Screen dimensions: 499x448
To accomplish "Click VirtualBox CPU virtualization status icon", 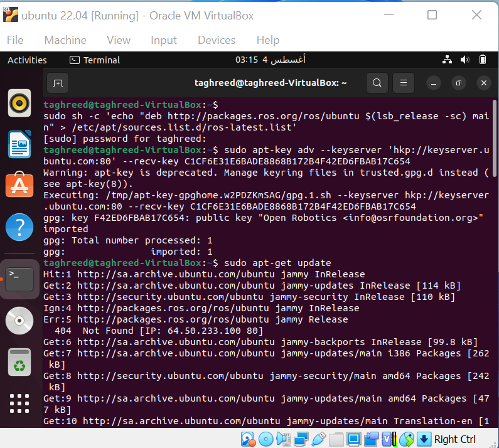I will tap(389, 439).
